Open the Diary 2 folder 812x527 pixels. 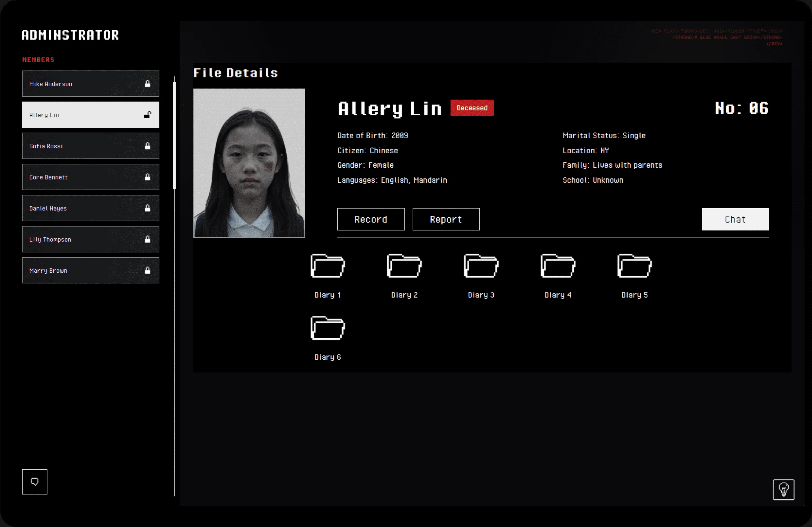click(404, 266)
